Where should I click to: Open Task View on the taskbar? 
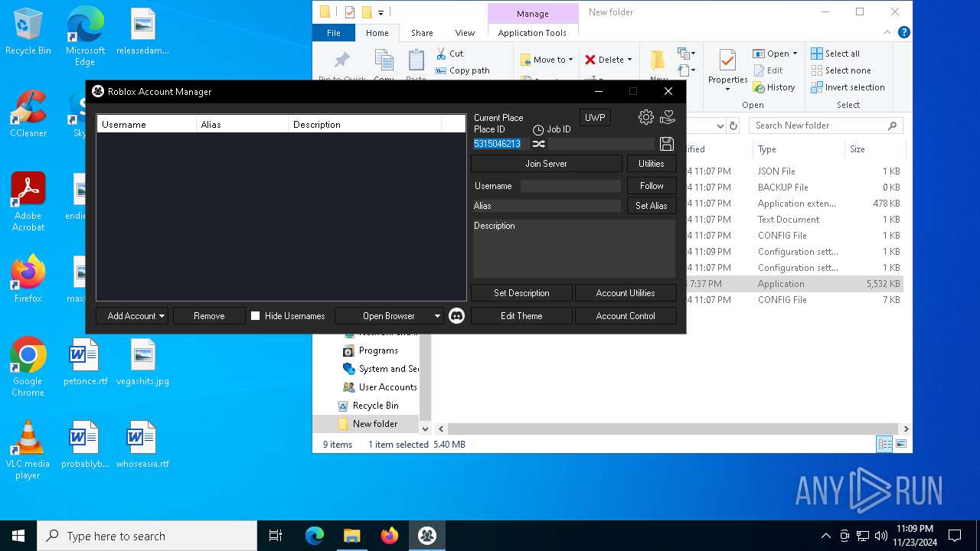(276, 536)
